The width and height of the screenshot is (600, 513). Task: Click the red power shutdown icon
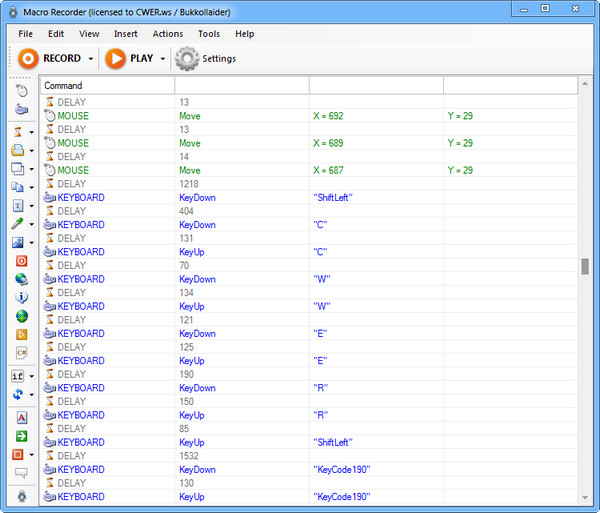(x=21, y=261)
